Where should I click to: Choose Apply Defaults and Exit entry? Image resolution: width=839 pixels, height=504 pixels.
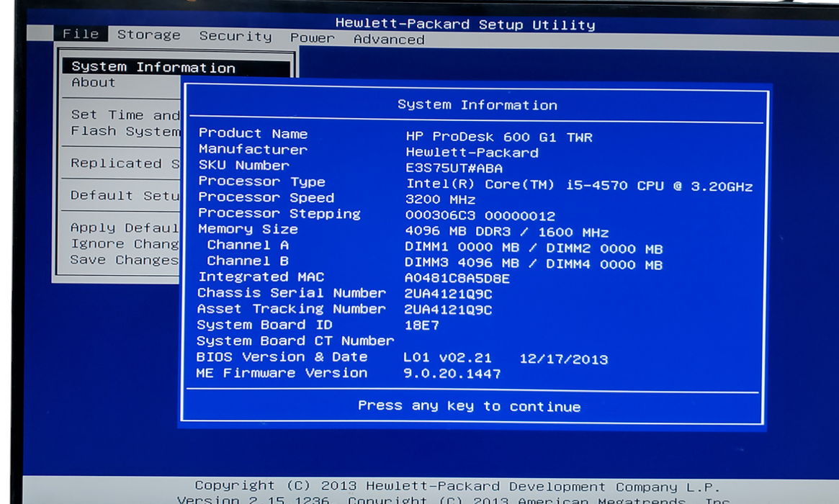pyautogui.click(x=125, y=228)
